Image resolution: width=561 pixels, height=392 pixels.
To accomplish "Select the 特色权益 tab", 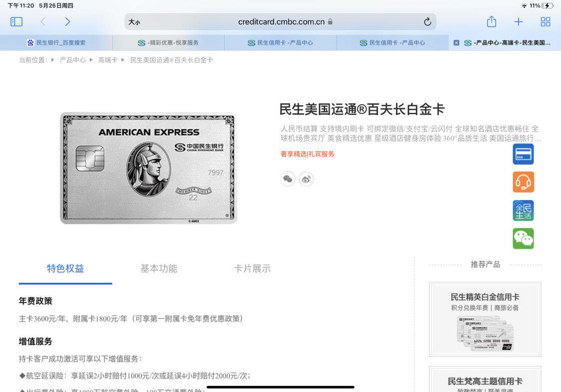I will click(65, 269).
